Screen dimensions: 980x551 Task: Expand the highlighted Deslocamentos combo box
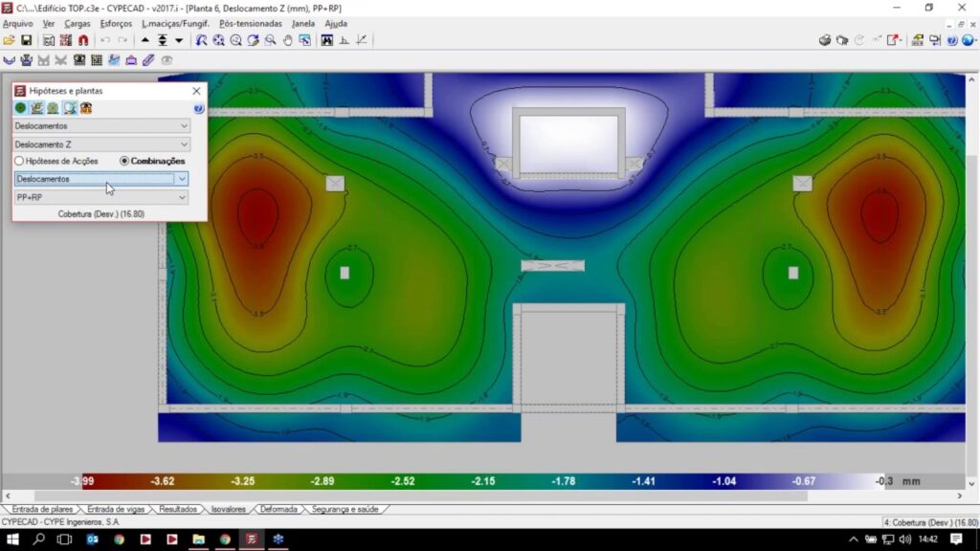(x=182, y=179)
